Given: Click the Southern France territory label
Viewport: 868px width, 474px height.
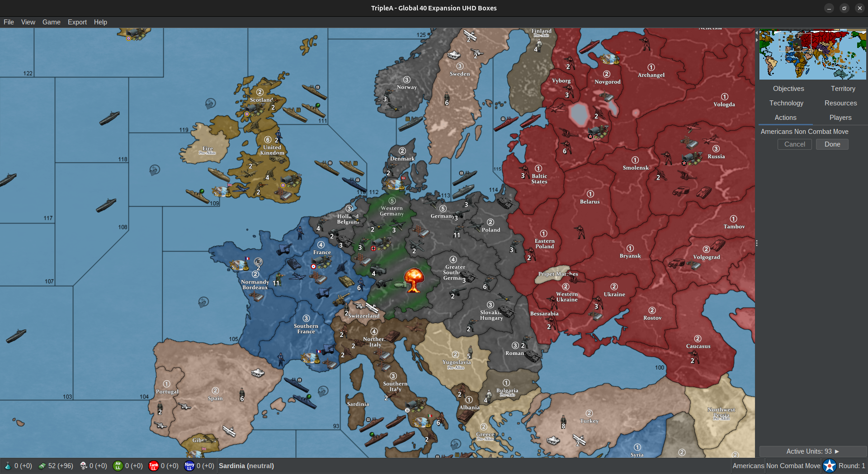Looking at the screenshot, I should tap(306, 329).
